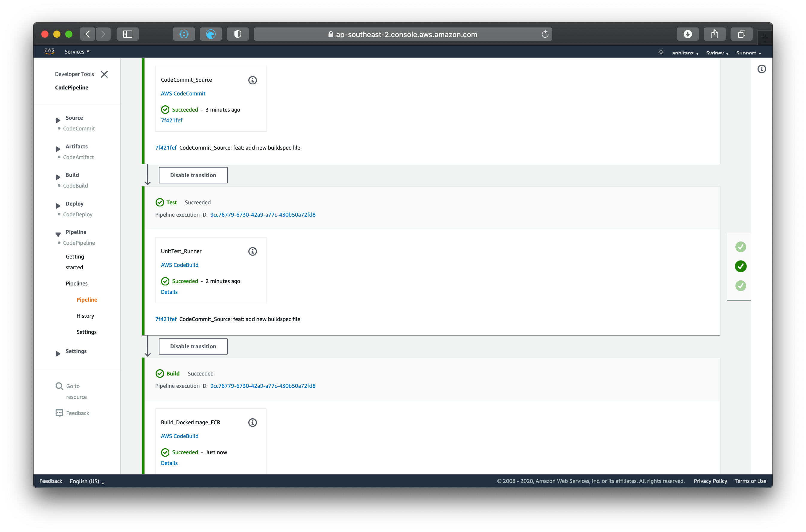This screenshot has width=806, height=532.
Task: Jump to dark green stage check marker
Action: pyautogui.click(x=740, y=266)
